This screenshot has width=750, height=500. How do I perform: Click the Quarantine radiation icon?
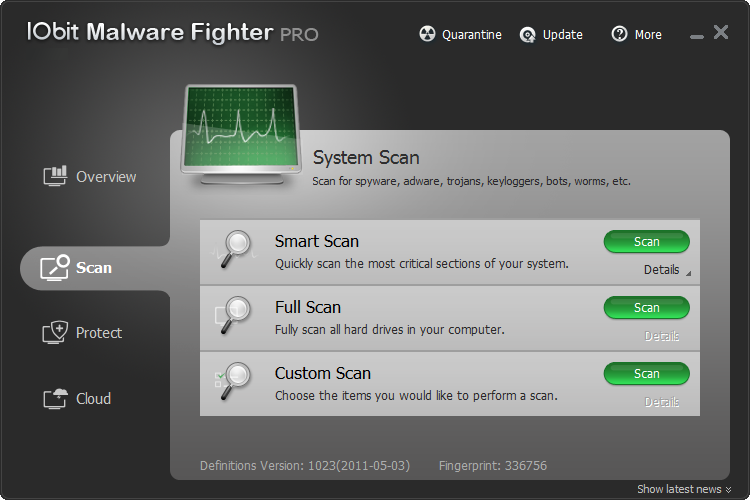[x=427, y=35]
